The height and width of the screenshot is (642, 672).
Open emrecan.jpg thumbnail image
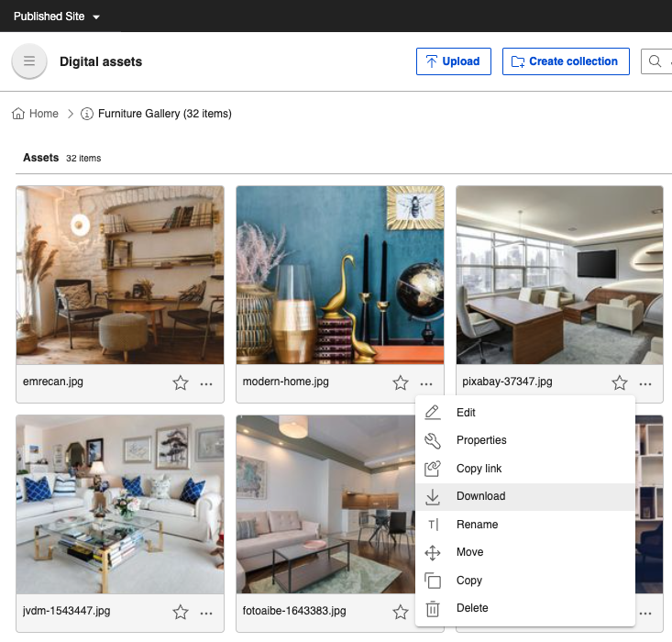[x=120, y=275]
